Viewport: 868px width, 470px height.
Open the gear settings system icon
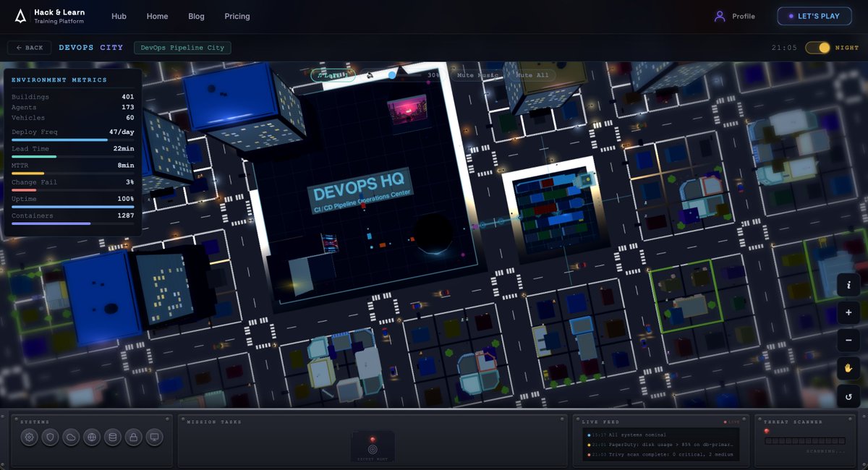pyautogui.click(x=30, y=437)
